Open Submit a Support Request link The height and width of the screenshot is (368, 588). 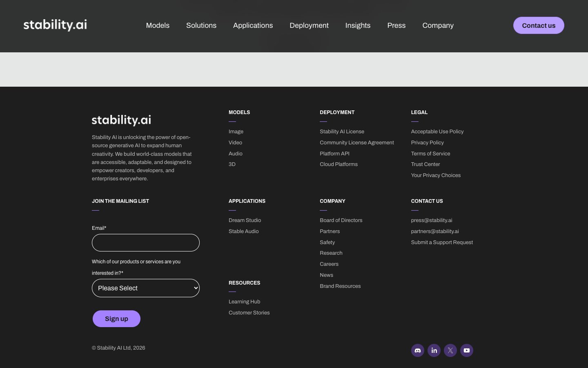point(442,242)
